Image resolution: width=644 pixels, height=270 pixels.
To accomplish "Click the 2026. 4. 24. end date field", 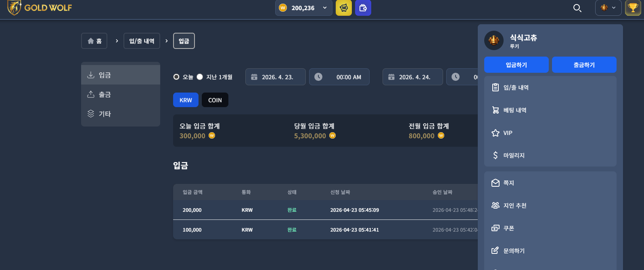I will pos(413,77).
